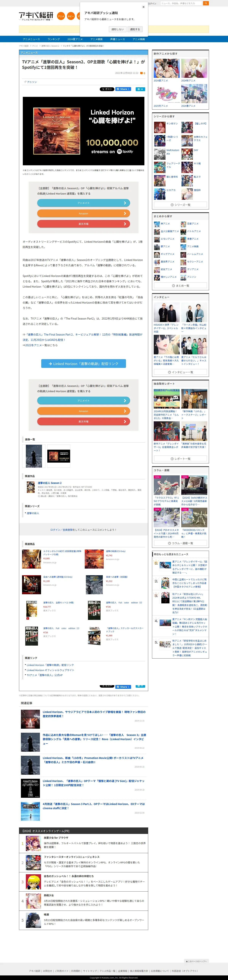Viewport: 228px width, 980px height.
Task: Open the 【推しの子】 series thumbnail
Action: 187,127
